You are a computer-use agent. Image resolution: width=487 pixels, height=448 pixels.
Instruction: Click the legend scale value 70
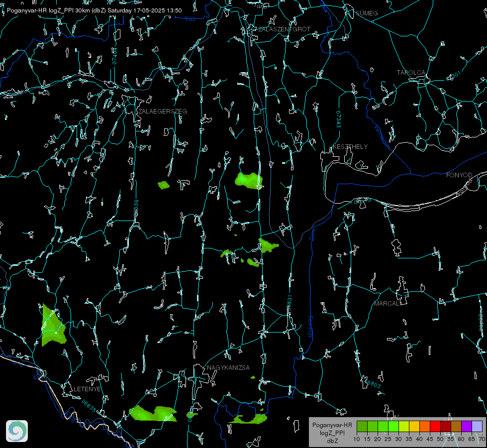point(482,439)
